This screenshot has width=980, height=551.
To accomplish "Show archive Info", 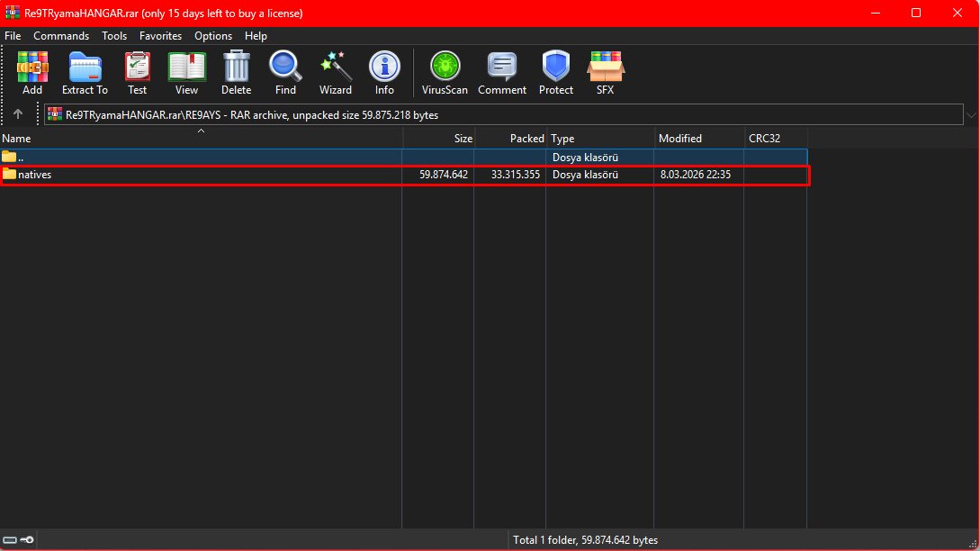I will [384, 73].
